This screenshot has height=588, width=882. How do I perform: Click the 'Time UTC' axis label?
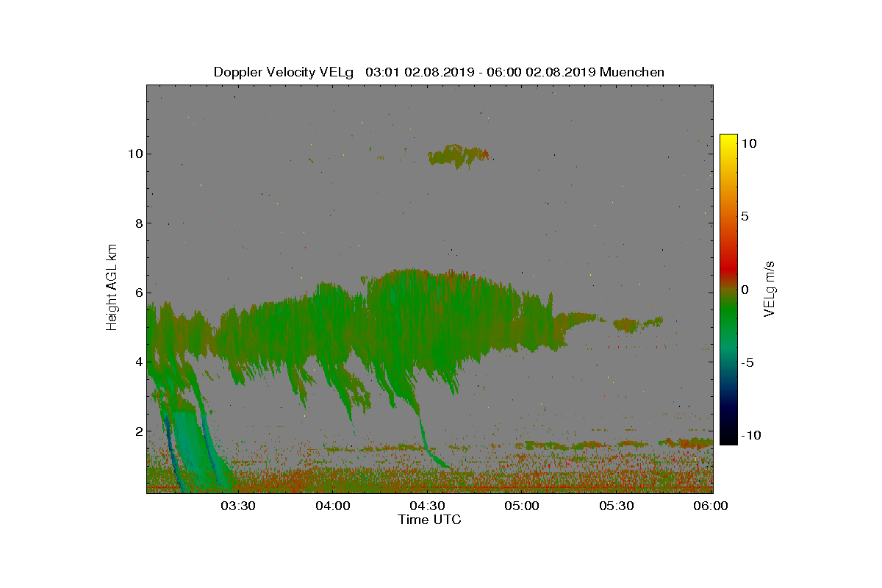click(430, 520)
